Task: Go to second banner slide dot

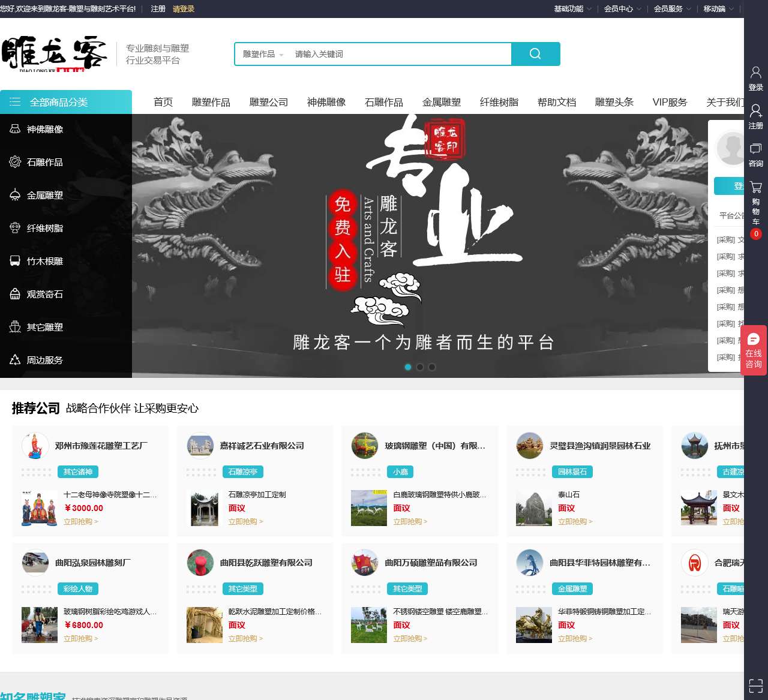Action: coord(420,367)
